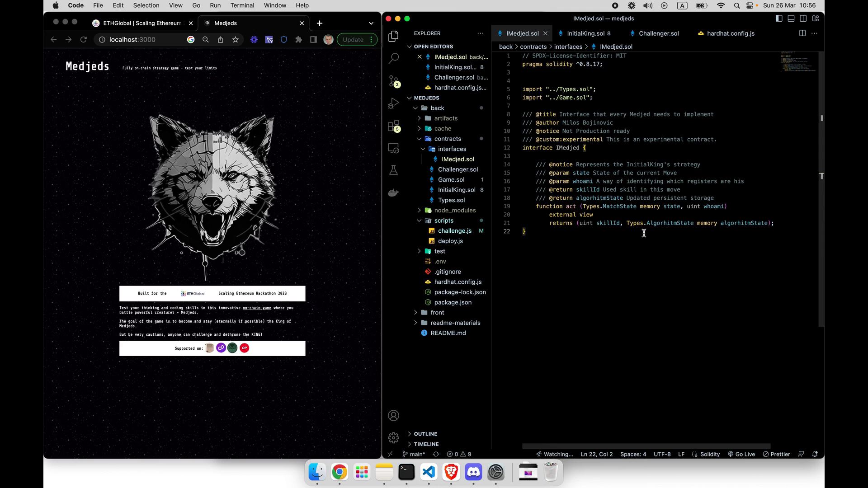Open Source Control view with badge 2
Image resolution: width=868 pixels, height=488 pixels.
[x=393, y=81]
